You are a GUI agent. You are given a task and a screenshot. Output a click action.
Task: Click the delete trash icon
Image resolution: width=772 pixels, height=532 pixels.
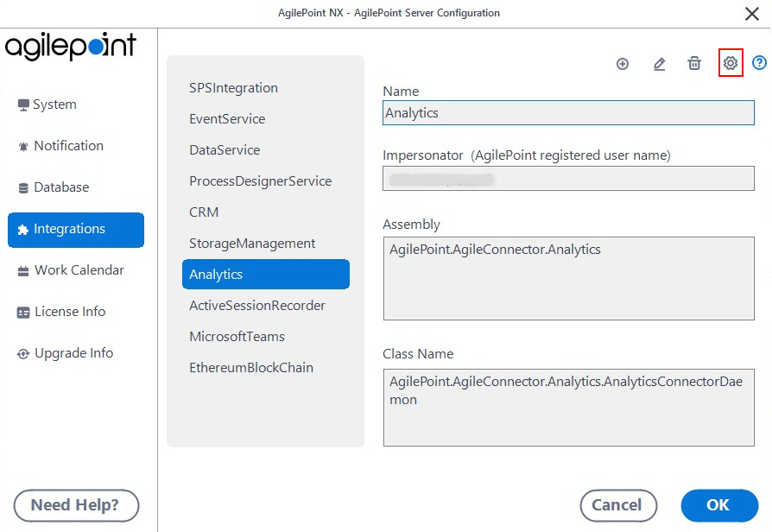point(694,64)
